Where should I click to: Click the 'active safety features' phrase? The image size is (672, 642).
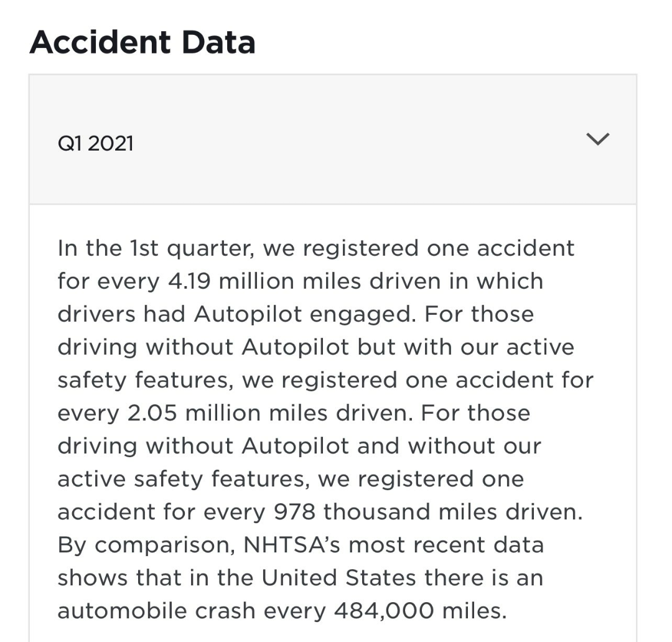[x=184, y=479]
